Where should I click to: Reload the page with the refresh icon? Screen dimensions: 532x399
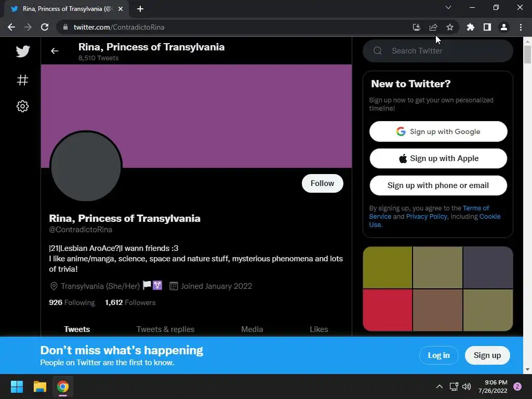[x=45, y=27]
